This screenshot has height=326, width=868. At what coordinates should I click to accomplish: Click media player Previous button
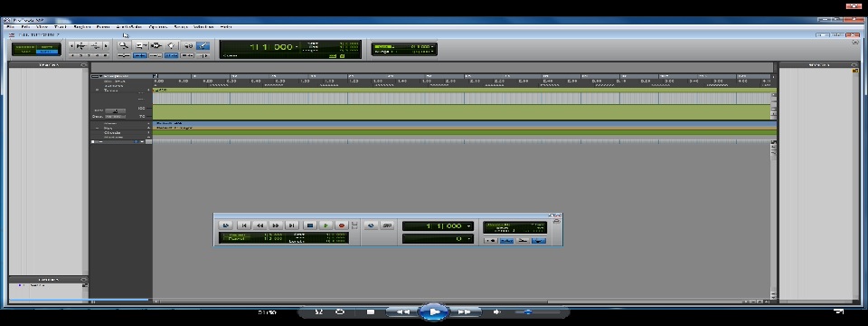[x=403, y=312]
